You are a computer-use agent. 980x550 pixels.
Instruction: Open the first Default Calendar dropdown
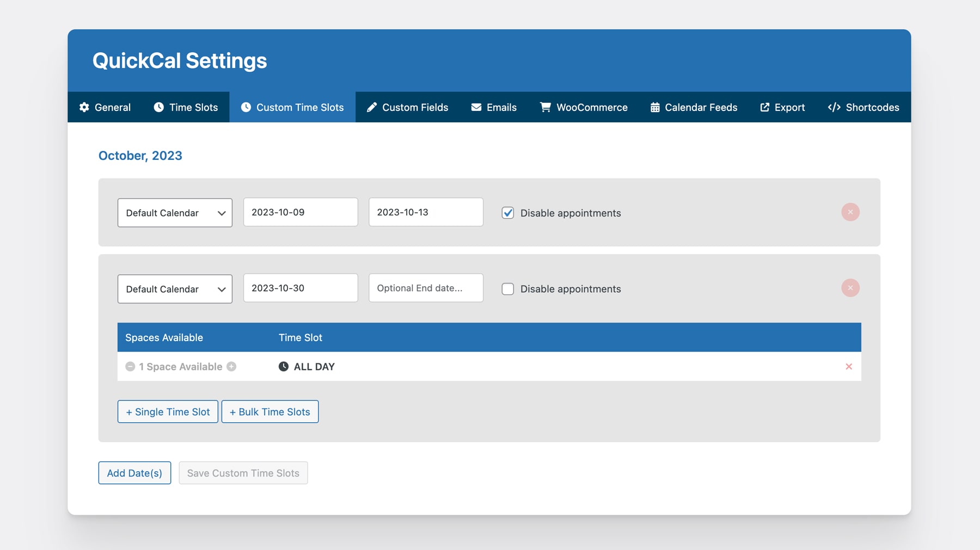(175, 213)
